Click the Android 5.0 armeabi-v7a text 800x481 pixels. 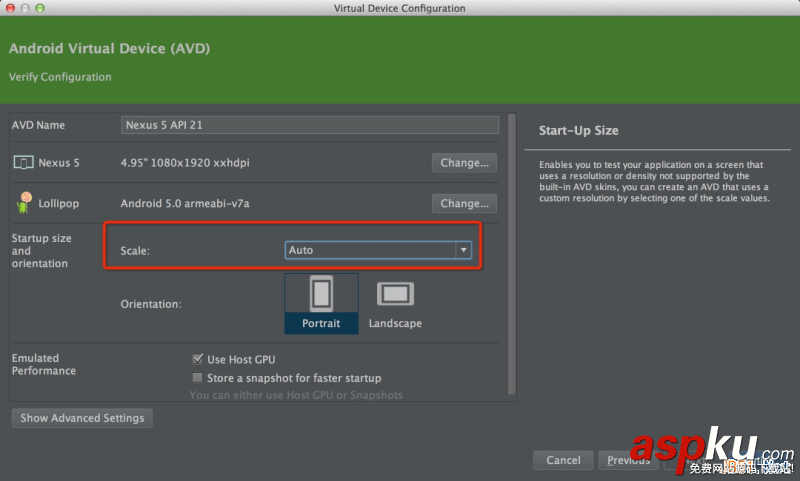pos(185,204)
